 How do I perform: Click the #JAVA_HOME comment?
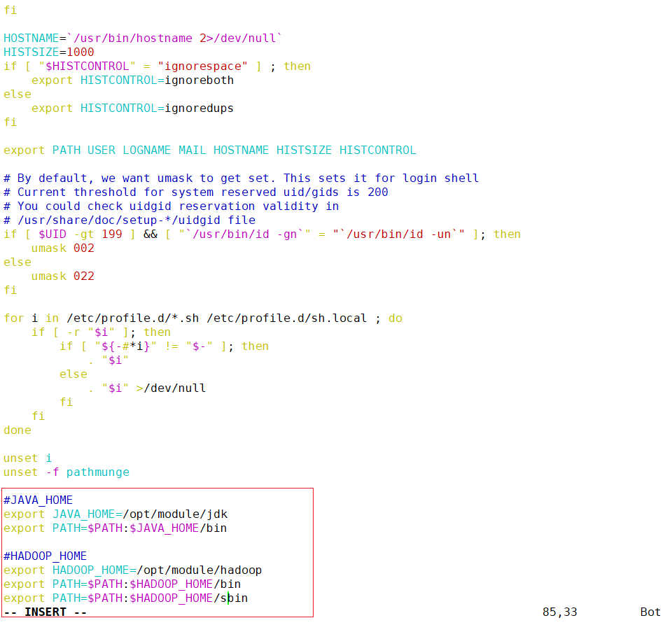(x=38, y=500)
